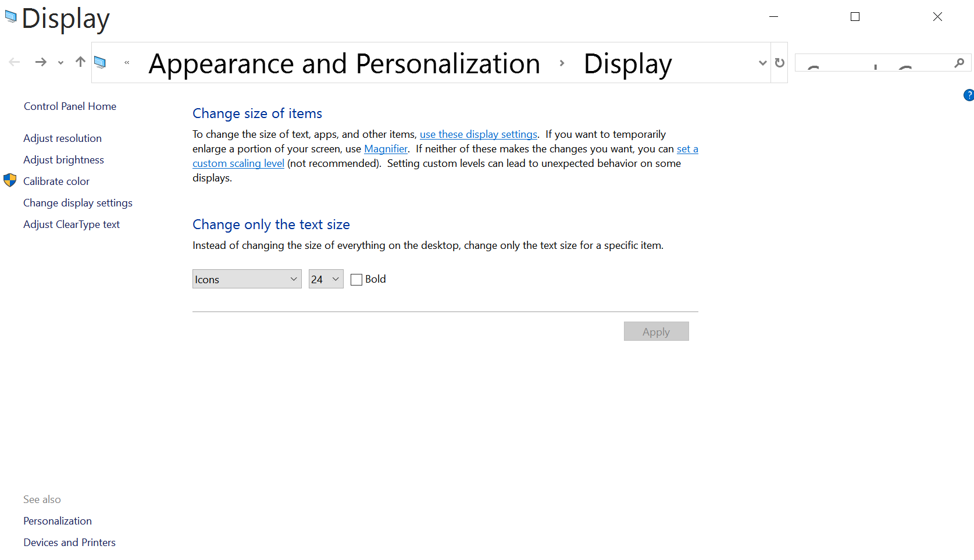Go to Appearance and Personalization breadcrumb
This screenshot has width=974, height=560.
point(344,63)
